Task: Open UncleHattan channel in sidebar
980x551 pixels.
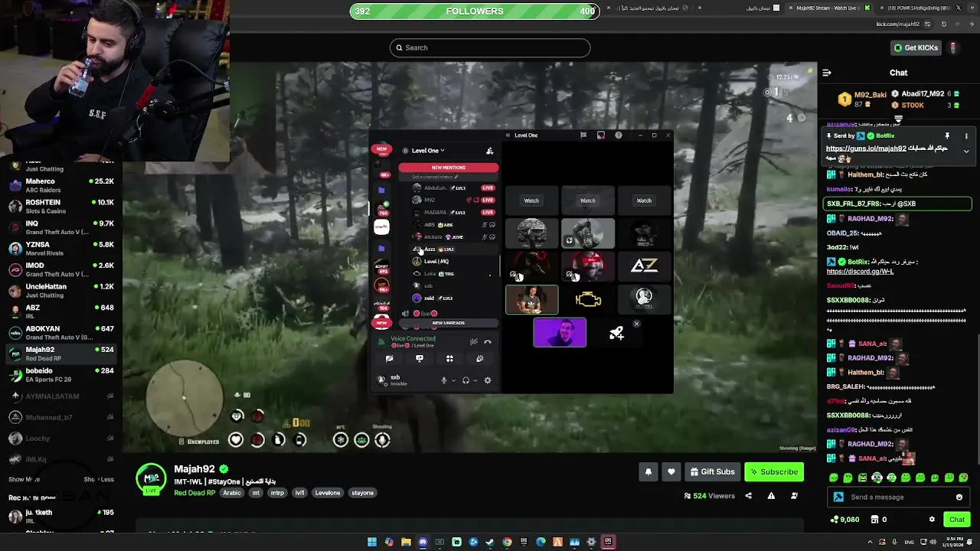Action: 61,290
